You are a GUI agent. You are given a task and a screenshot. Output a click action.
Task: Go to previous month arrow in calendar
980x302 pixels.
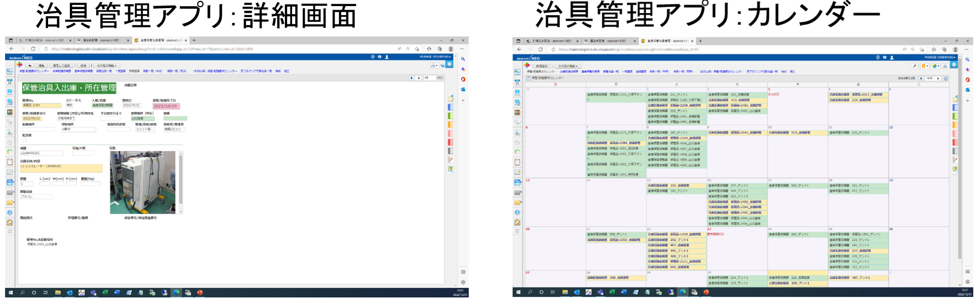921,79
